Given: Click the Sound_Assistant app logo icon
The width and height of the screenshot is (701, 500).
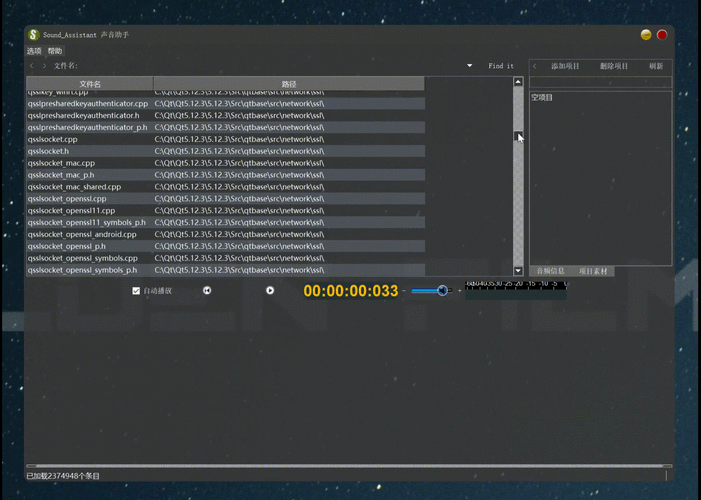Looking at the screenshot, I should 33,35.
